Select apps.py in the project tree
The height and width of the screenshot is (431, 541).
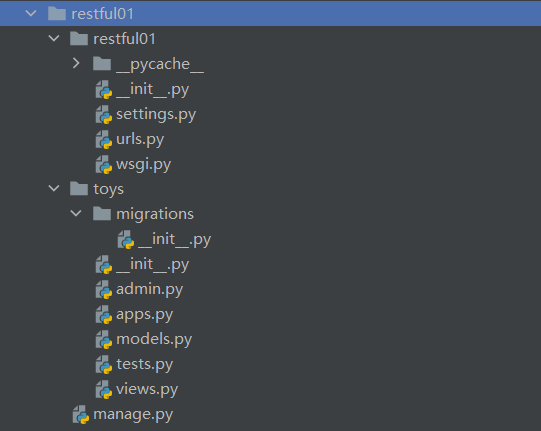tap(145, 315)
